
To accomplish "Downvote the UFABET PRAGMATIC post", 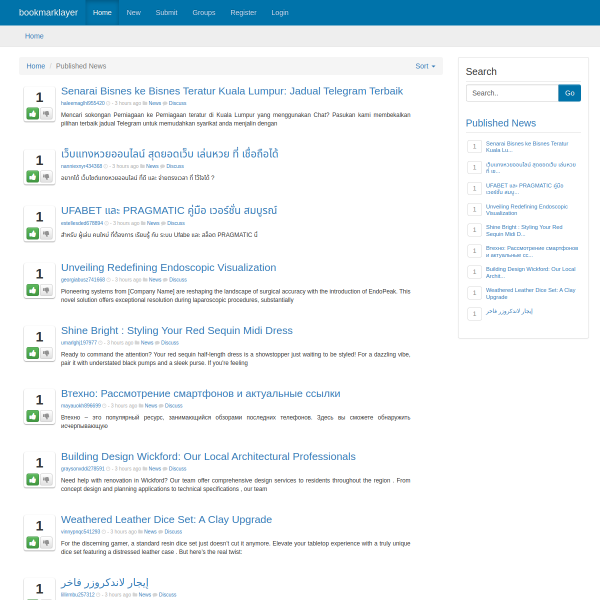I will [x=46, y=233].
